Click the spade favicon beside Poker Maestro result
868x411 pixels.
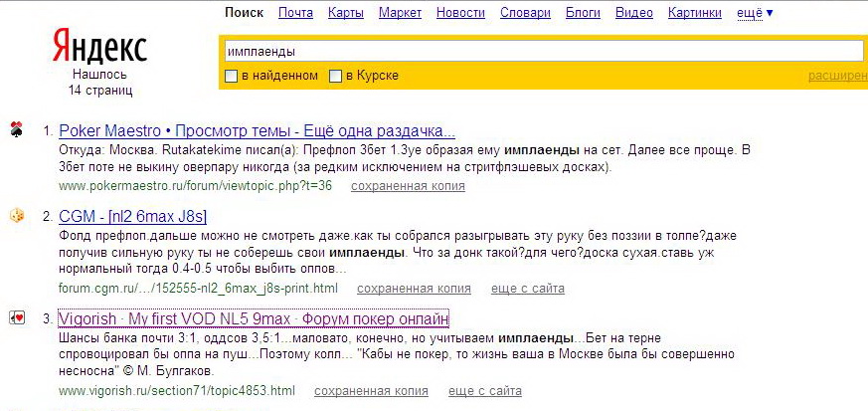coord(17,130)
